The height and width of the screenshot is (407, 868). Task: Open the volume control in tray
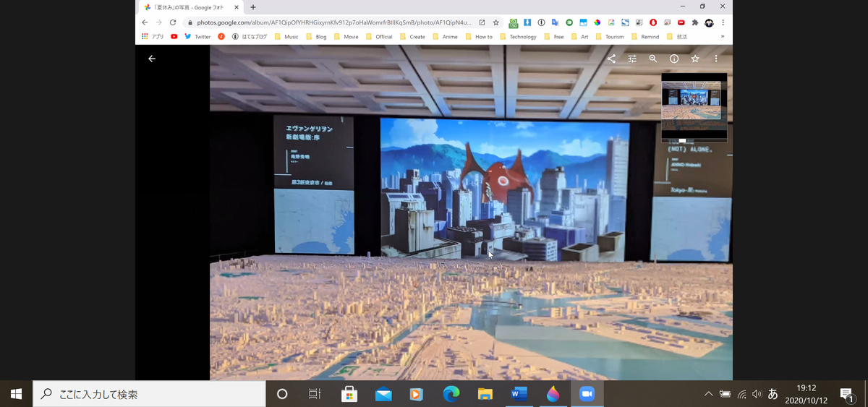(757, 394)
